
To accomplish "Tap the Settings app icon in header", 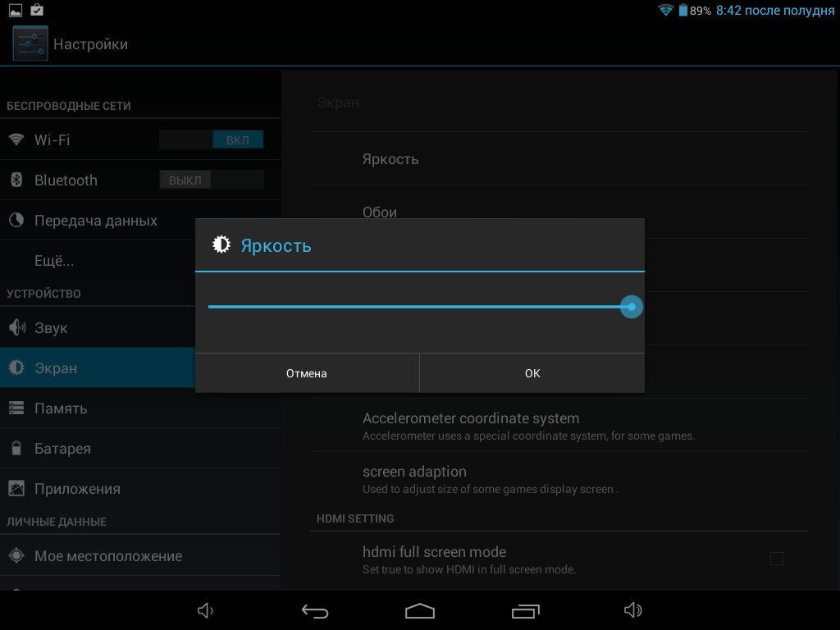I will pyautogui.click(x=30, y=44).
